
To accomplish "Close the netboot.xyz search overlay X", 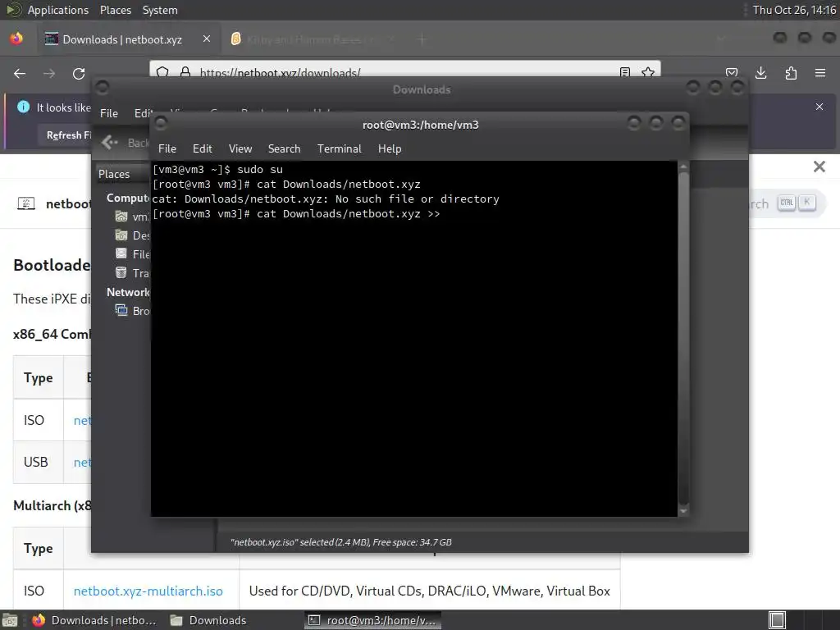I will coord(819,167).
